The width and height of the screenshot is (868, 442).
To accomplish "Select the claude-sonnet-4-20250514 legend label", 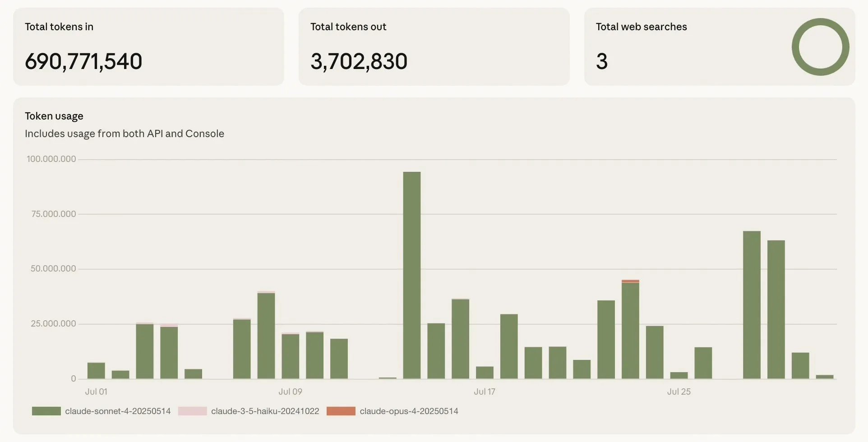I will (x=118, y=411).
